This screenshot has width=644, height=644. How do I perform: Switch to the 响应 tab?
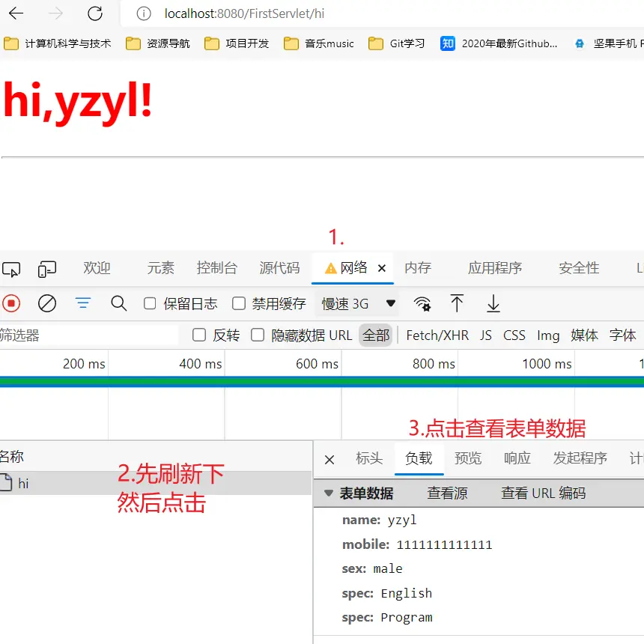[x=517, y=458]
